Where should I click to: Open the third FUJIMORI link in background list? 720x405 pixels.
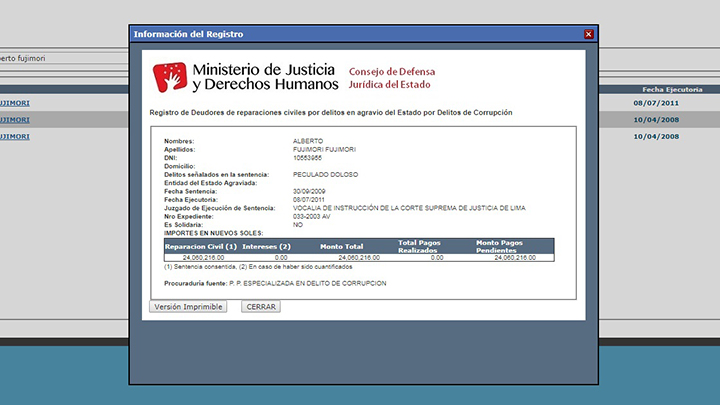(15, 136)
